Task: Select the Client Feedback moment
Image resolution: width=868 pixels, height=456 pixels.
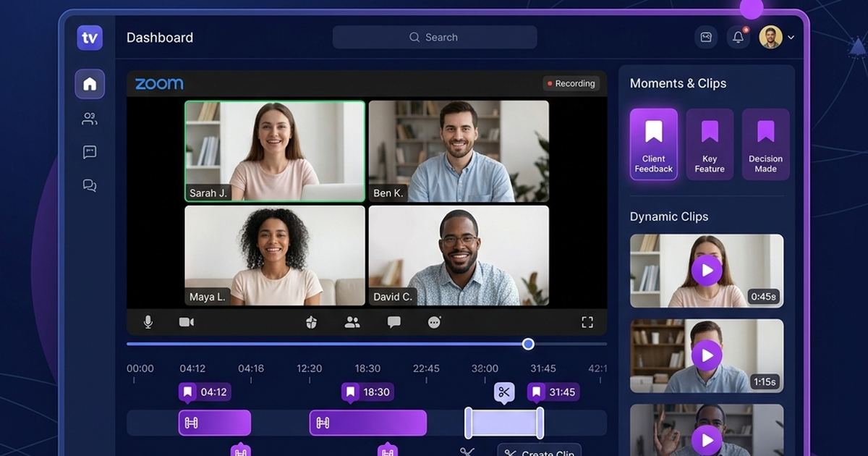Action: point(654,144)
